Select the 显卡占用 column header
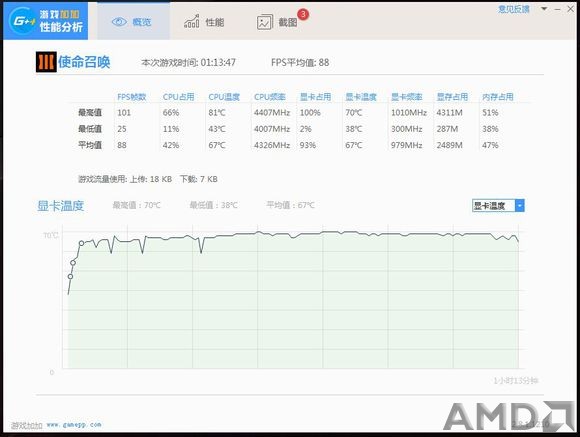Image resolution: width=580 pixels, height=437 pixels. (x=315, y=97)
